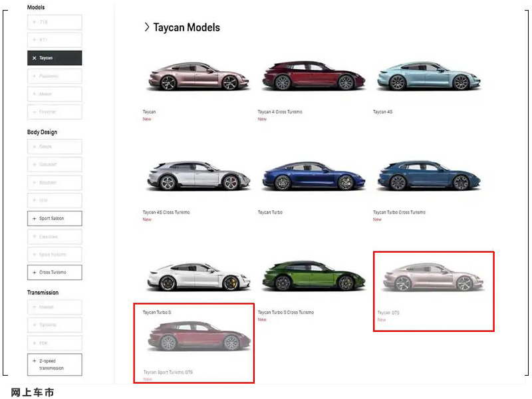Image resolution: width=532 pixels, height=399 pixels.
Task: Open the pink Taycan car image
Action: 199,76
